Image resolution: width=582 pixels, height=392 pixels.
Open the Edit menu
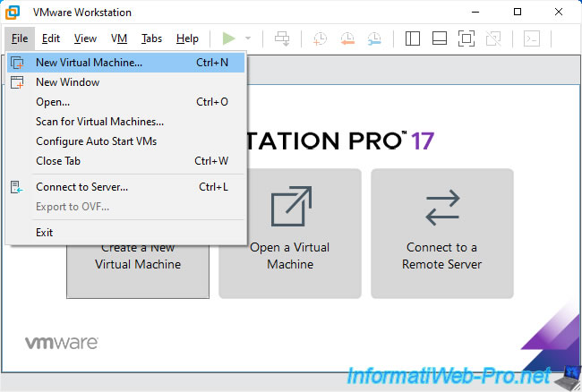coord(51,38)
